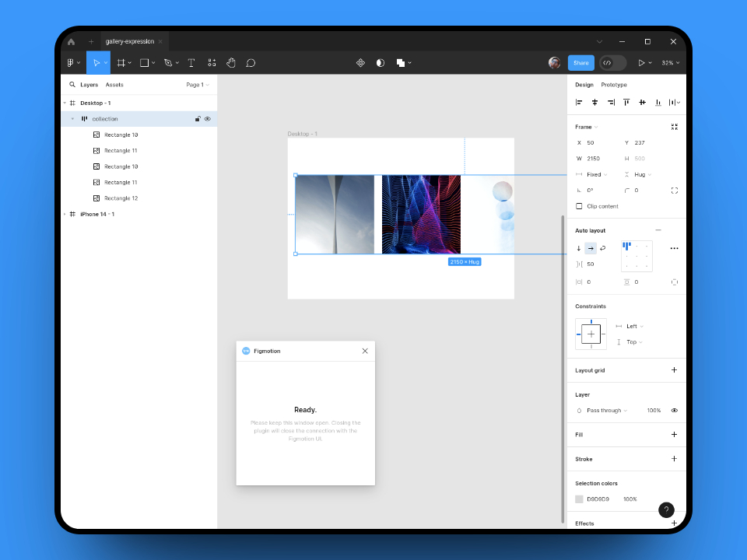Open a new tab with plus icon

tap(91, 41)
